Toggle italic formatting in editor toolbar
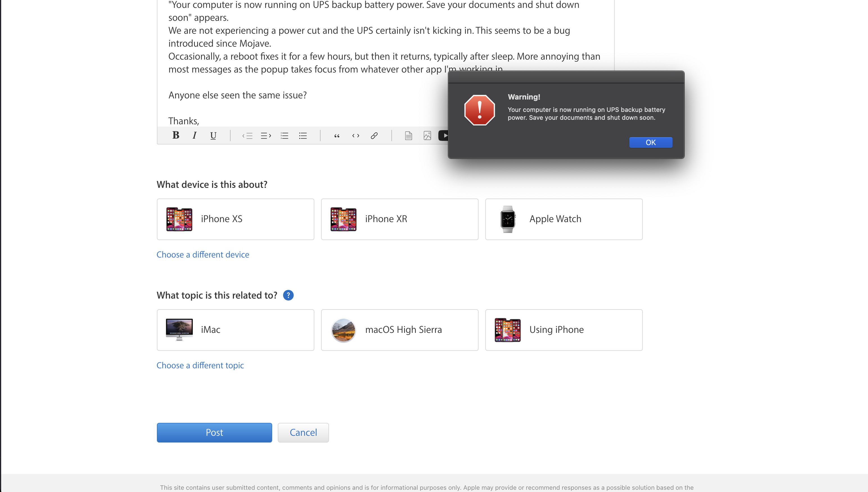 [194, 136]
